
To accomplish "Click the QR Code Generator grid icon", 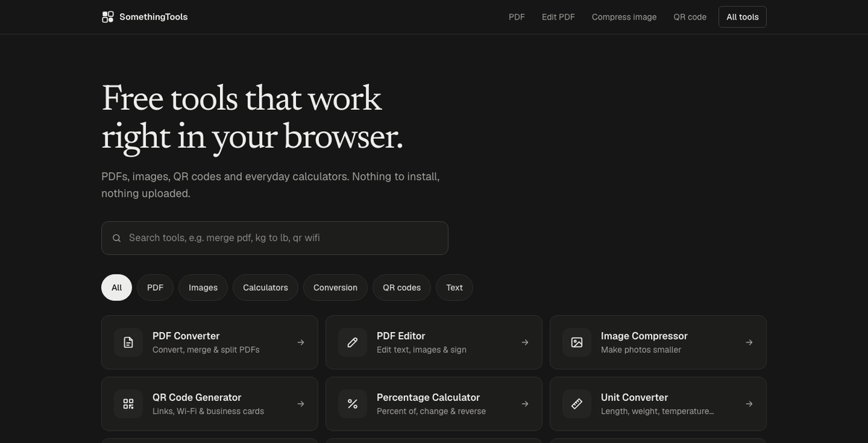I will 128,404.
